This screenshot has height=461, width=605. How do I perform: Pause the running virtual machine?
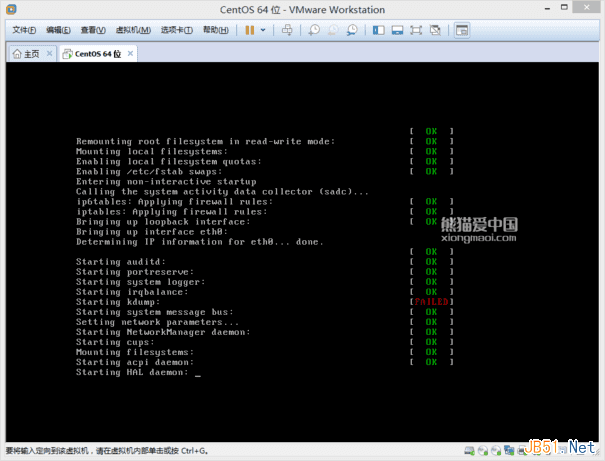(x=250, y=30)
